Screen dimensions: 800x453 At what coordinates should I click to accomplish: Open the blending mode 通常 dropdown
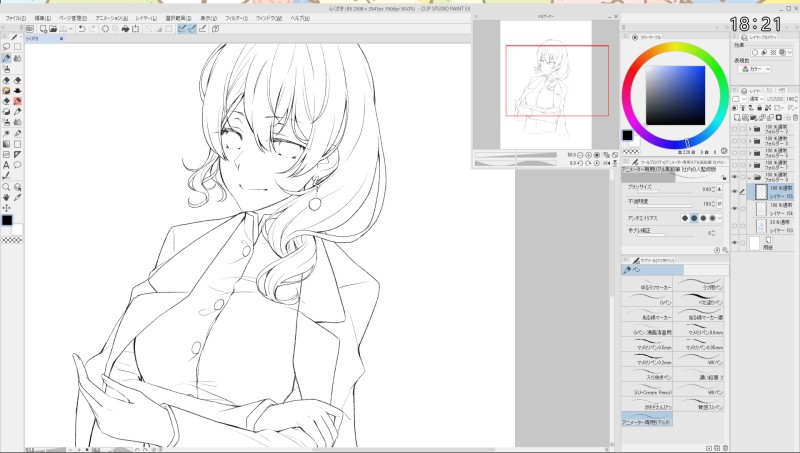pyautogui.click(x=757, y=99)
